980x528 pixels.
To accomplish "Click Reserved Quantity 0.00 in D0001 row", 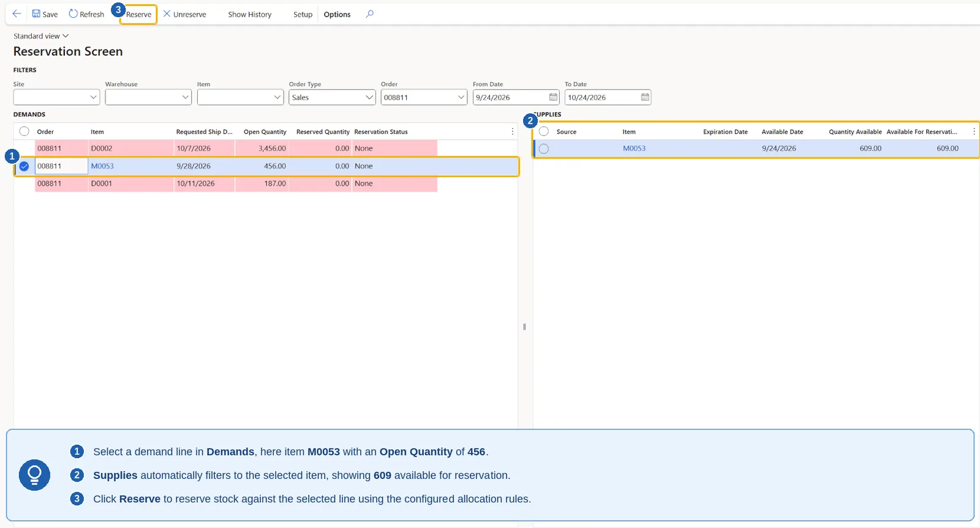I will click(x=320, y=183).
